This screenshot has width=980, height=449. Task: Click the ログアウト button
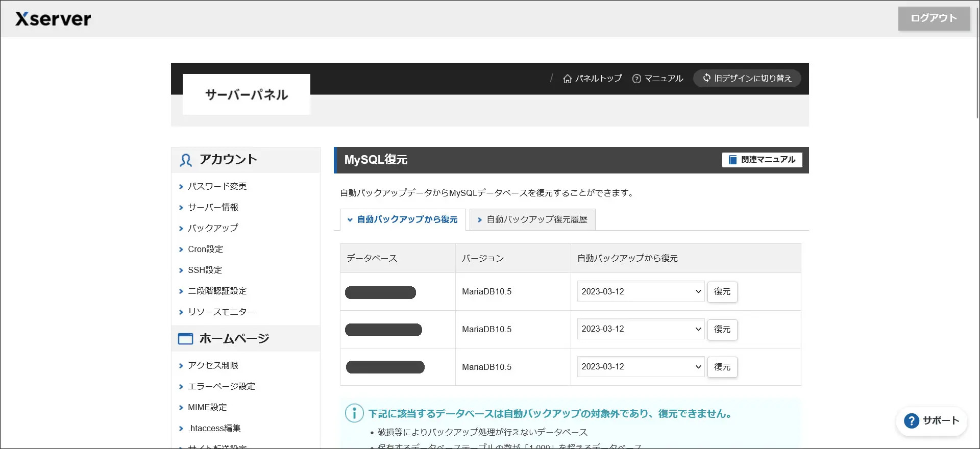tap(934, 18)
